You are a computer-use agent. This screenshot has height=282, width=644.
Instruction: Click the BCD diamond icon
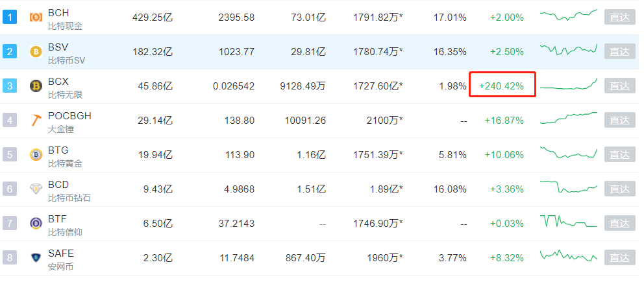point(36,189)
